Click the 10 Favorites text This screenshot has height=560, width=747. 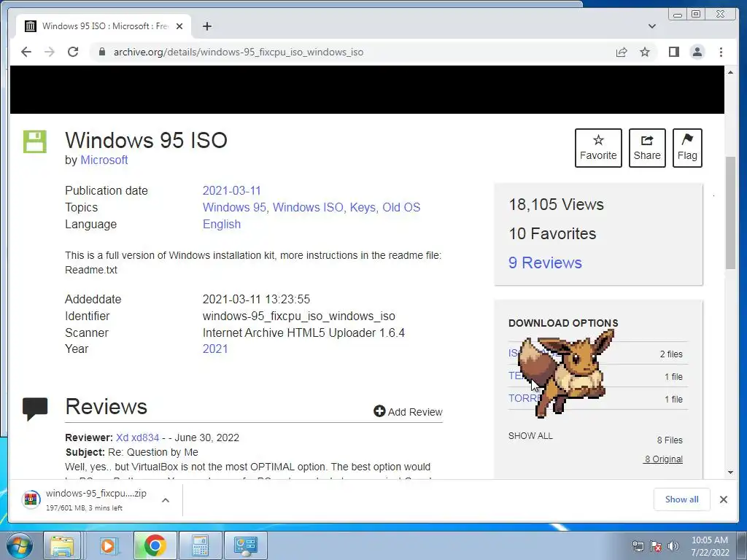tap(552, 233)
